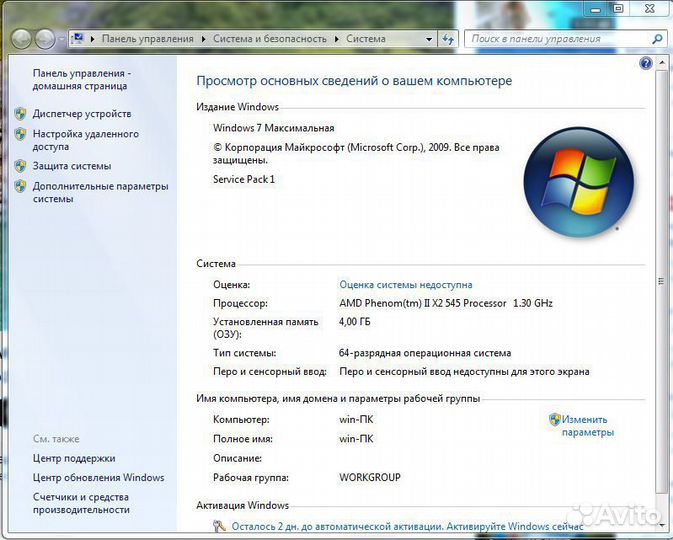Go to the Система и безопасность breadcrumb
Viewport: 673px width, 540px height.
(270, 39)
